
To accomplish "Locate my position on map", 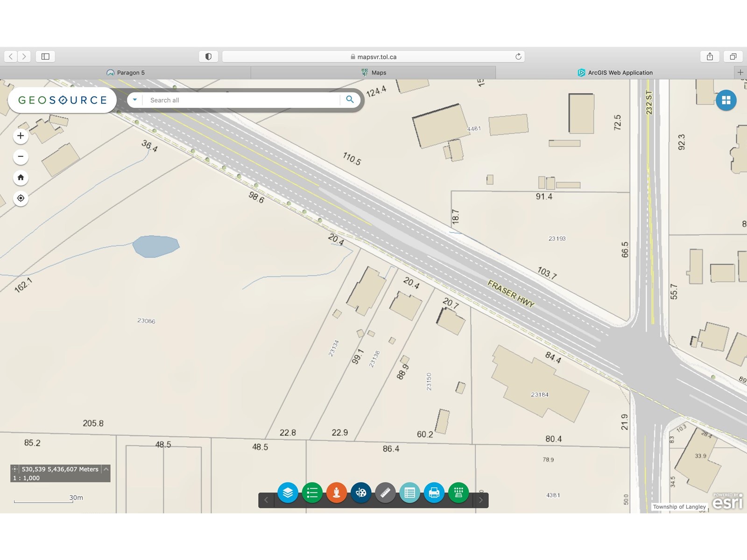I will tap(21, 198).
